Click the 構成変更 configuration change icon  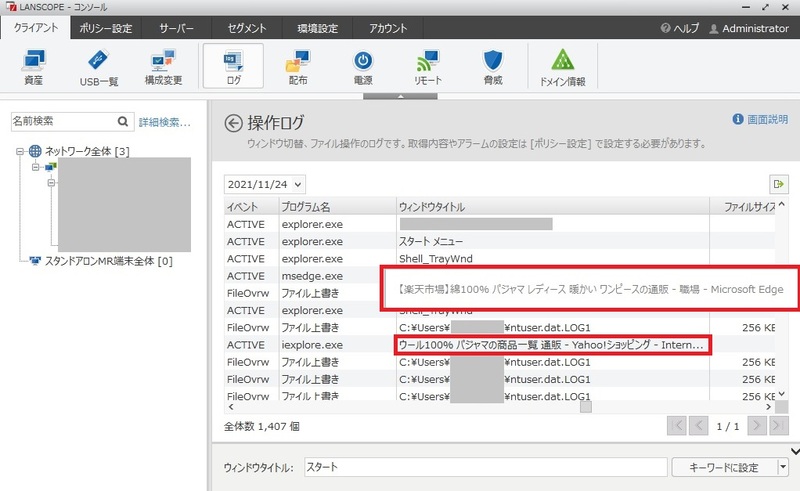pos(163,67)
